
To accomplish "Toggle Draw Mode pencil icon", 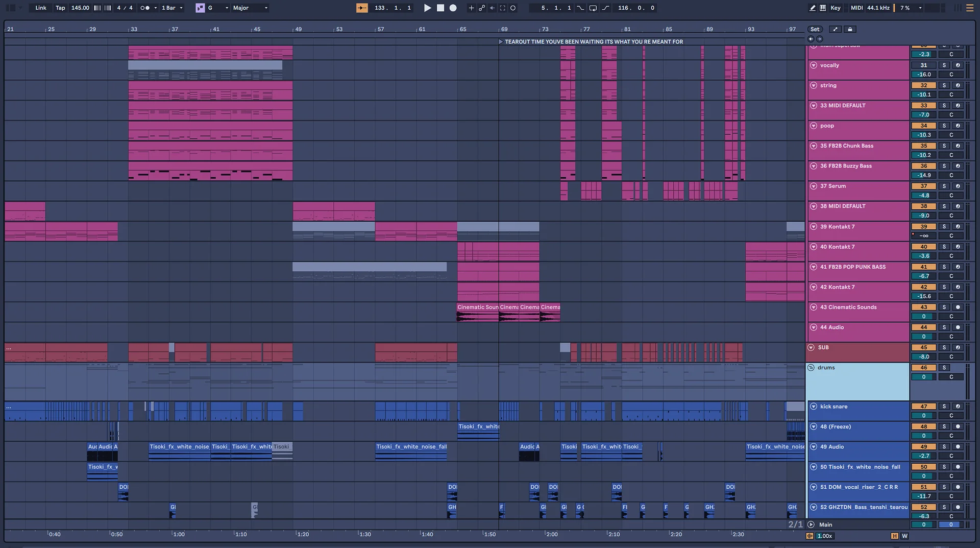I will coord(813,8).
